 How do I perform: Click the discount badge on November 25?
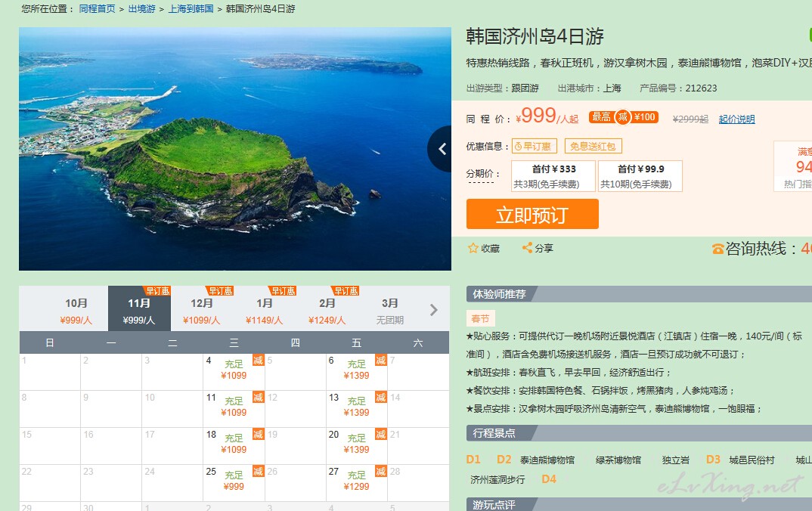[258, 471]
